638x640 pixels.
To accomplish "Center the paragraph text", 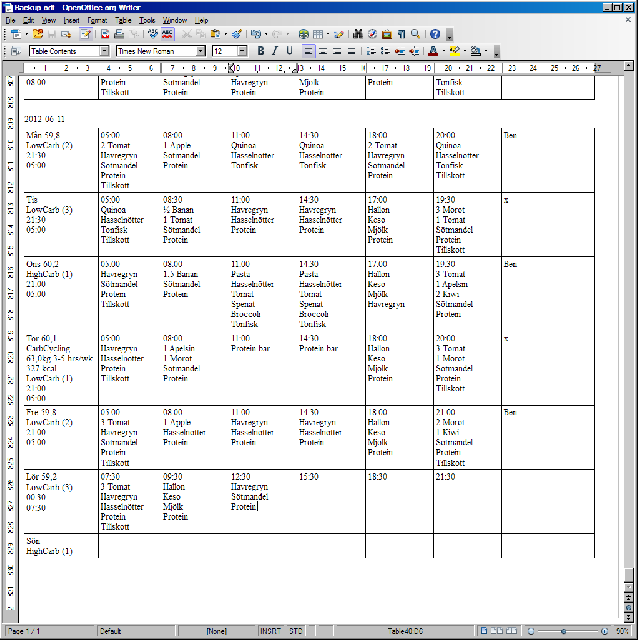I will [323, 51].
